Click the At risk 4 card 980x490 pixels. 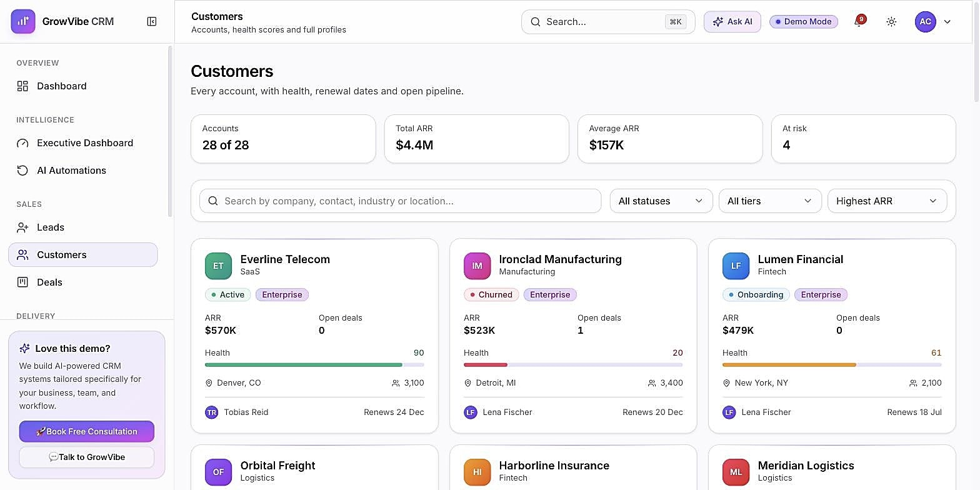864,139
